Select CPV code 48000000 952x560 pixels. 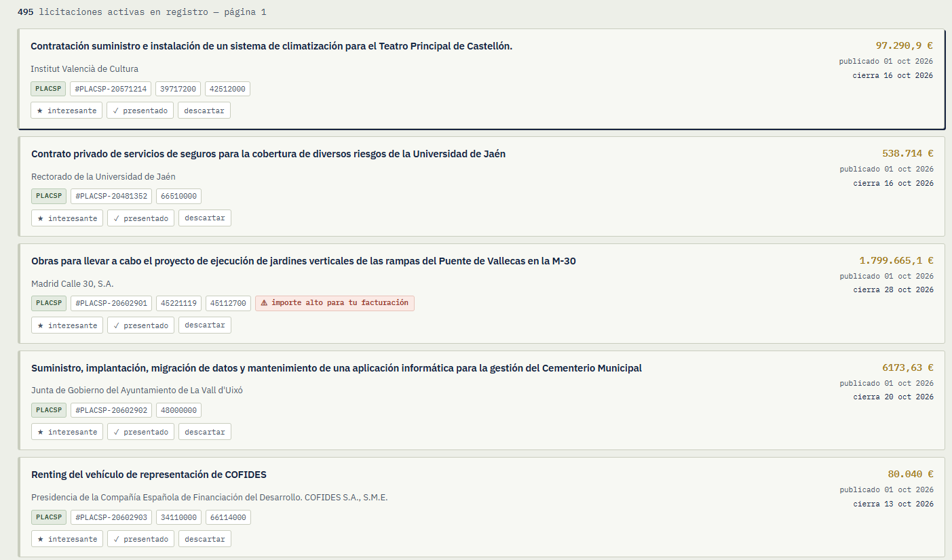178,410
